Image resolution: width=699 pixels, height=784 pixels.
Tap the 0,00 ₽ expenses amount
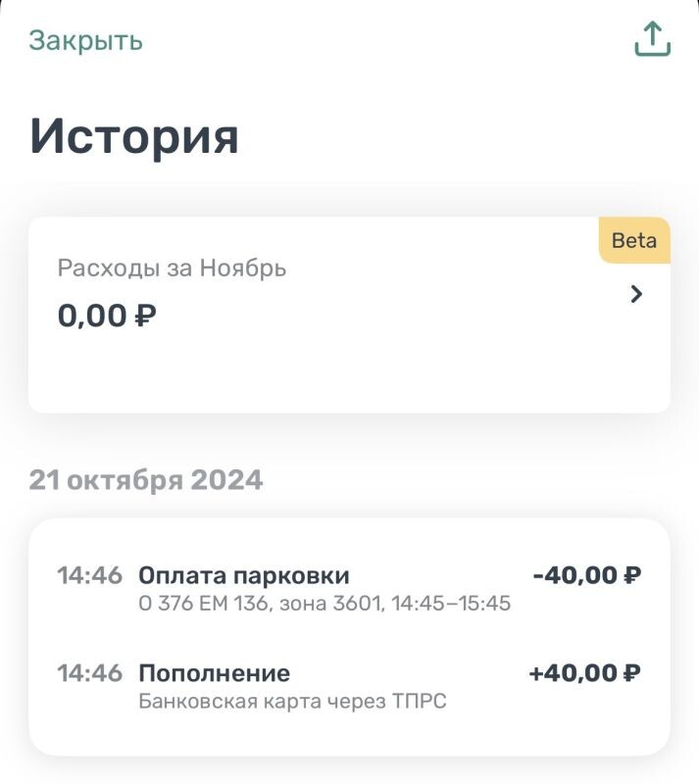(x=107, y=314)
